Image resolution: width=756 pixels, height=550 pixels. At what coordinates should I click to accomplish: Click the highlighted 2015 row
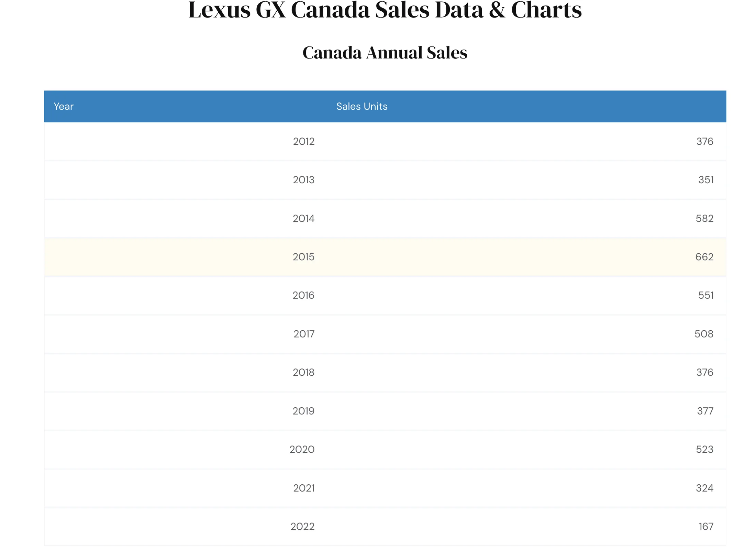[x=385, y=257]
